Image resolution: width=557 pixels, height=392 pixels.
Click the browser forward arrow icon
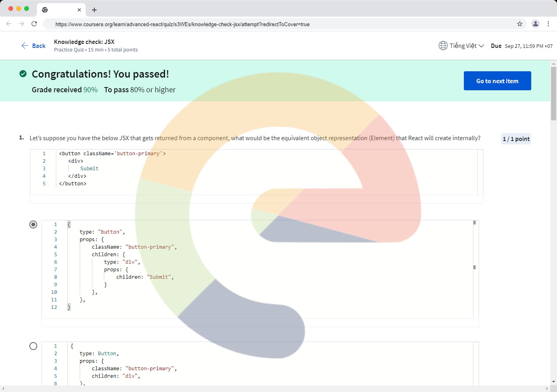click(x=21, y=24)
